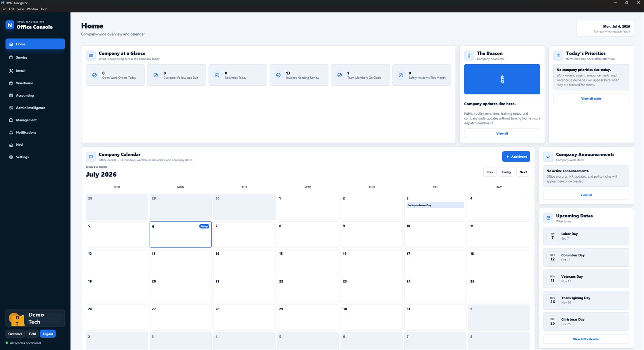644x350 pixels.
Task: Click the Company at a Glance grid icon
Action: [91, 55]
